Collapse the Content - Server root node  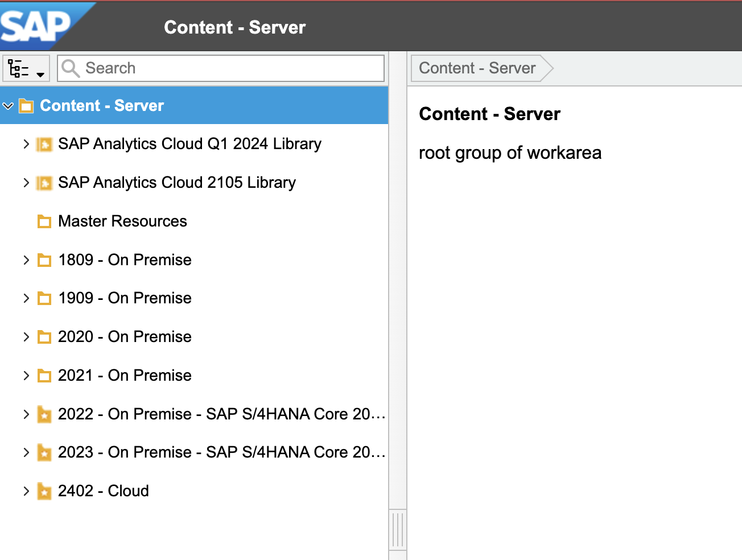[x=8, y=106]
